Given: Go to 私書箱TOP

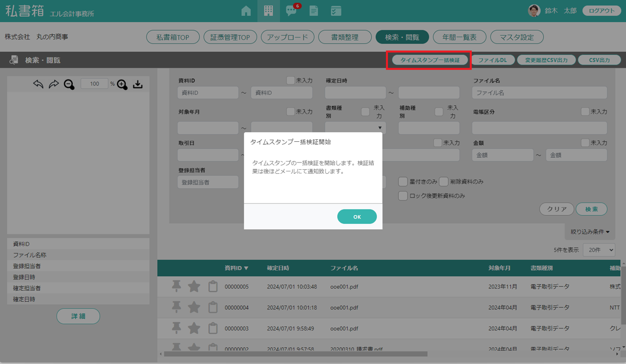Looking at the screenshot, I should (173, 37).
